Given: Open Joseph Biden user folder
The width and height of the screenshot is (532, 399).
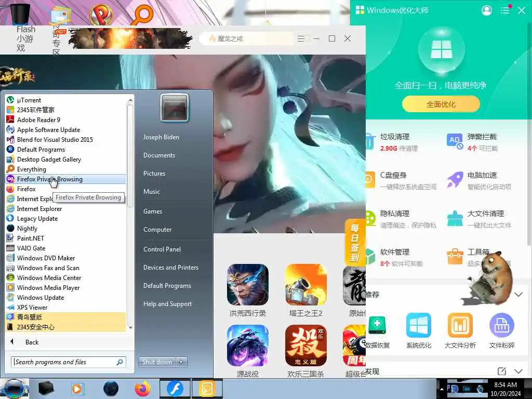Looking at the screenshot, I should pyautogui.click(x=161, y=137).
